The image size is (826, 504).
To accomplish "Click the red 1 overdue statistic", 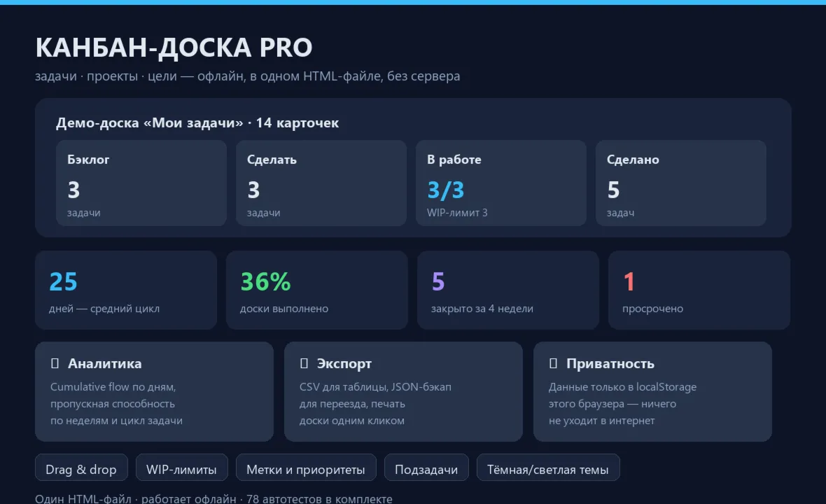I will 629,282.
